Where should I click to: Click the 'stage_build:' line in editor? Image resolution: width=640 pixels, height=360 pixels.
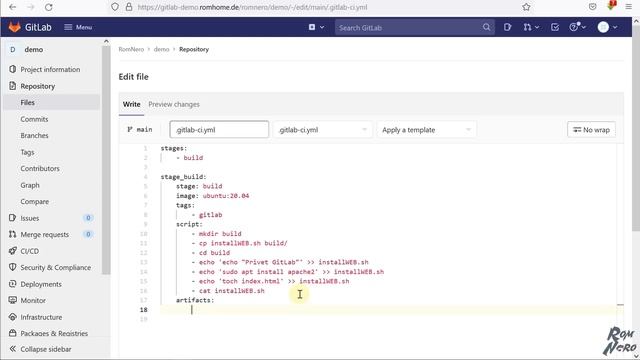pyautogui.click(x=183, y=177)
